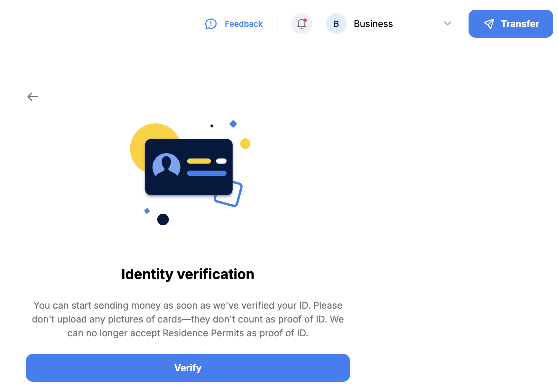Click the red notification dot on bell
This screenshot has width=558, height=392.
[x=305, y=20]
